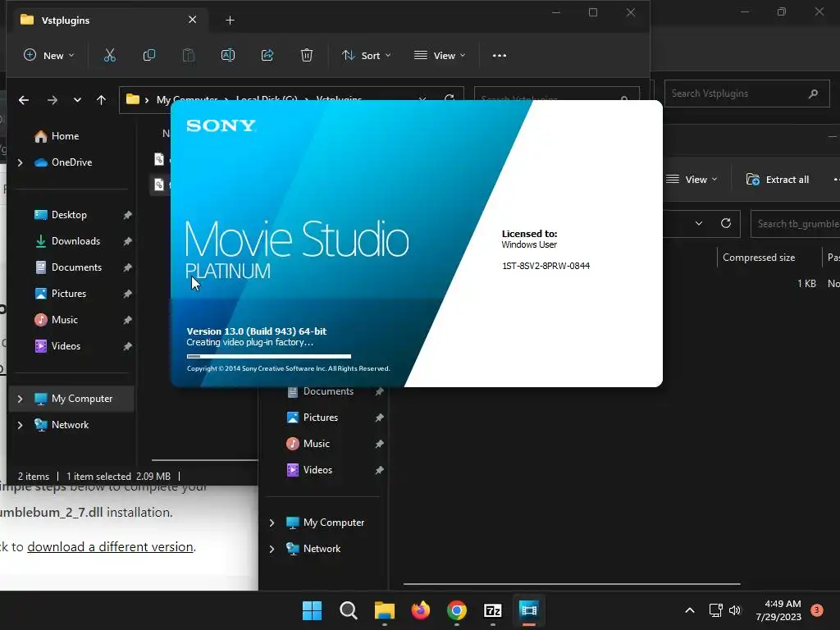
Task: Click the Copy icon in Vstplugins toolbar
Action: pos(149,55)
